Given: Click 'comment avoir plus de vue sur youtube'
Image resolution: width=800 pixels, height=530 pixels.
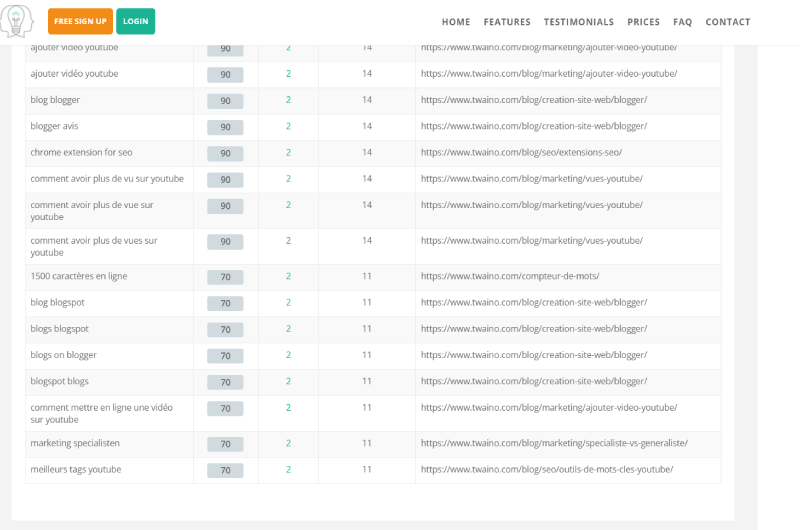Looking at the screenshot, I should pos(92,211).
